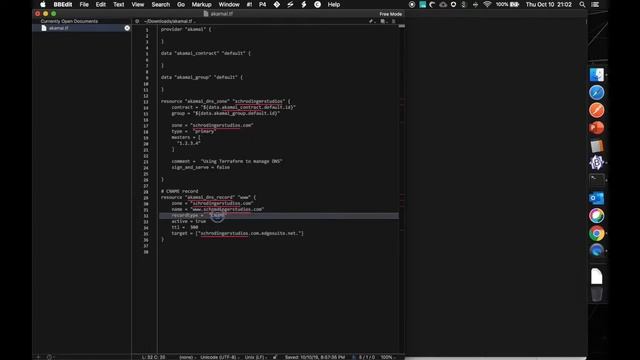
Task: Open Outlook from the Dock
Action: (596, 198)
